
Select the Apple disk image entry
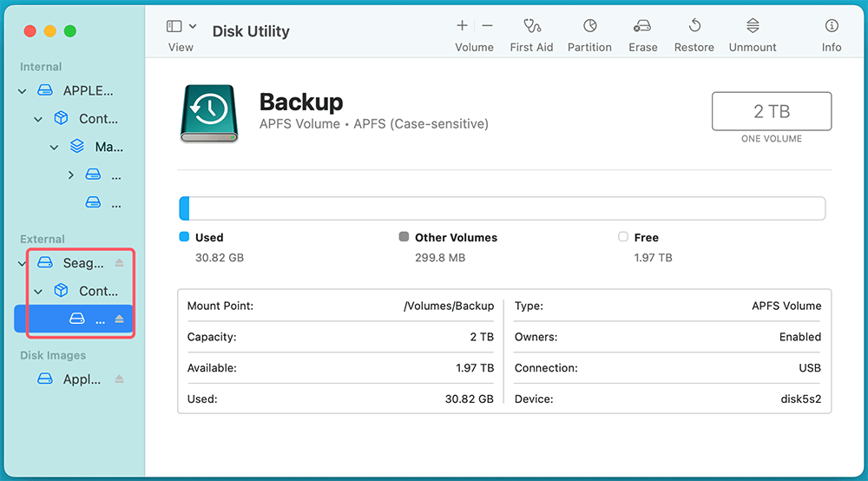(82, 379)
